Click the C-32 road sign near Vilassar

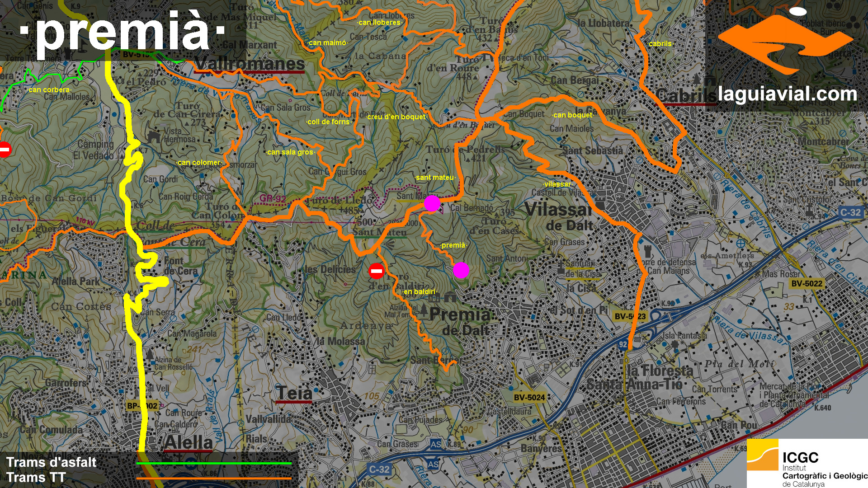click(850, 212)
